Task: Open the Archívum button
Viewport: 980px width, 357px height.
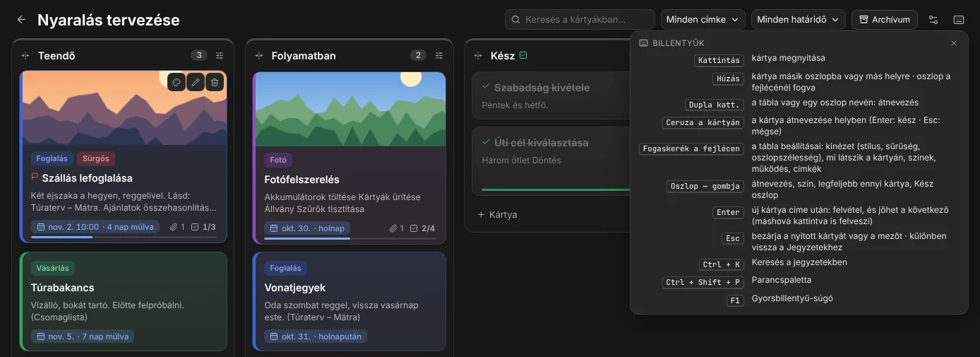Action: [885, 20]
